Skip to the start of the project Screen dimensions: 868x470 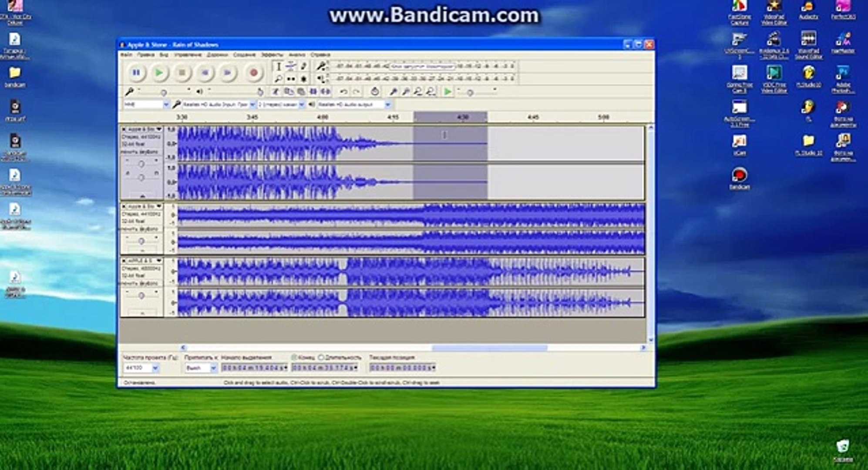tap(205, 73)
